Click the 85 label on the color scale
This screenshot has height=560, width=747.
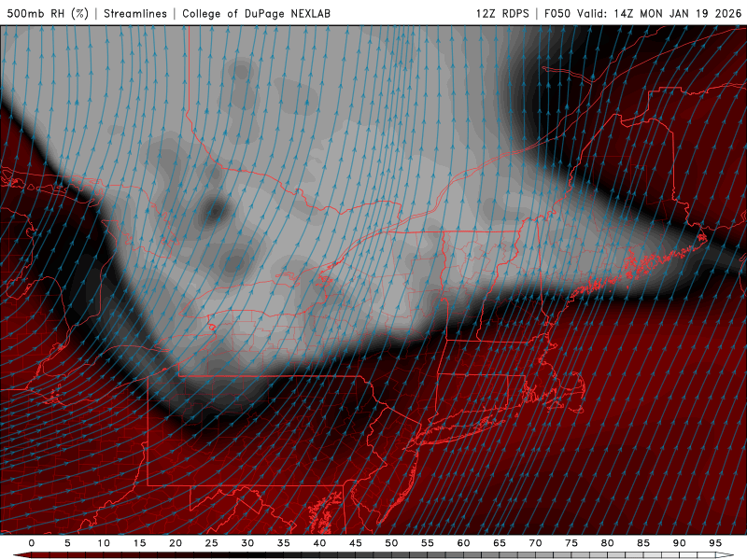coord(643,543)
